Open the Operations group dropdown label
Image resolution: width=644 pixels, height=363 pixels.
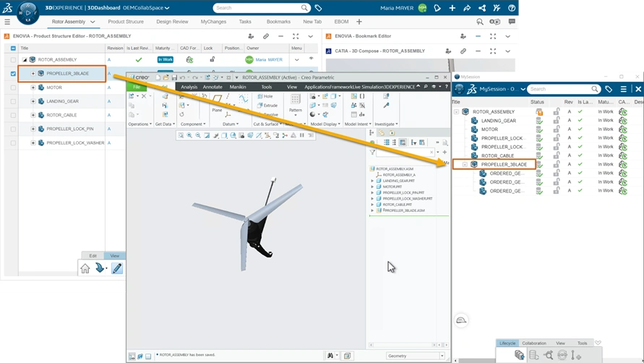coord(140,124)
